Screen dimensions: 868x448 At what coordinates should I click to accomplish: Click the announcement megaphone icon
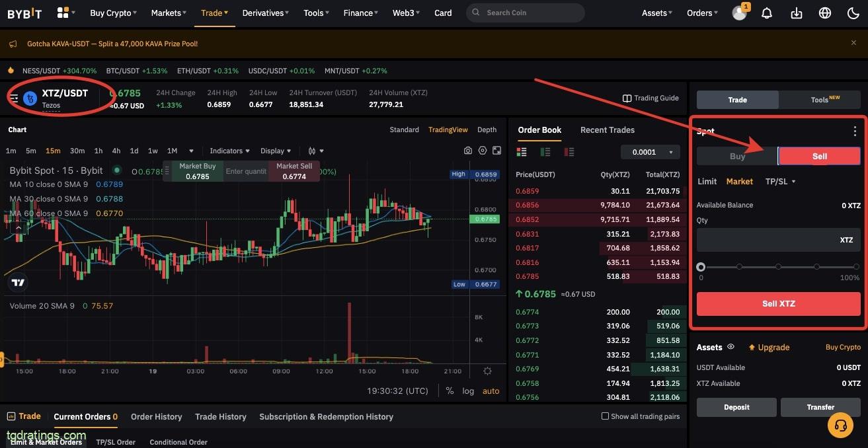(13, 44)
